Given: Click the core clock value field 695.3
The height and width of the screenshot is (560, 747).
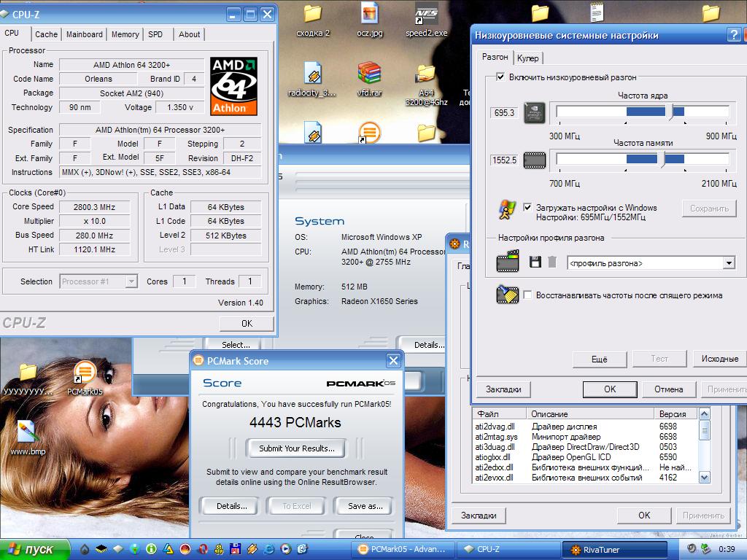Looking at the screenshot, I should [x=504, y=113].
